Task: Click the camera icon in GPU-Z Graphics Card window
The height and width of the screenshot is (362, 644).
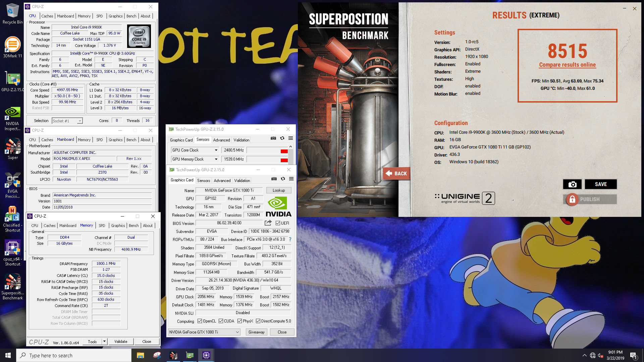Action: click(x=274, y=179)
